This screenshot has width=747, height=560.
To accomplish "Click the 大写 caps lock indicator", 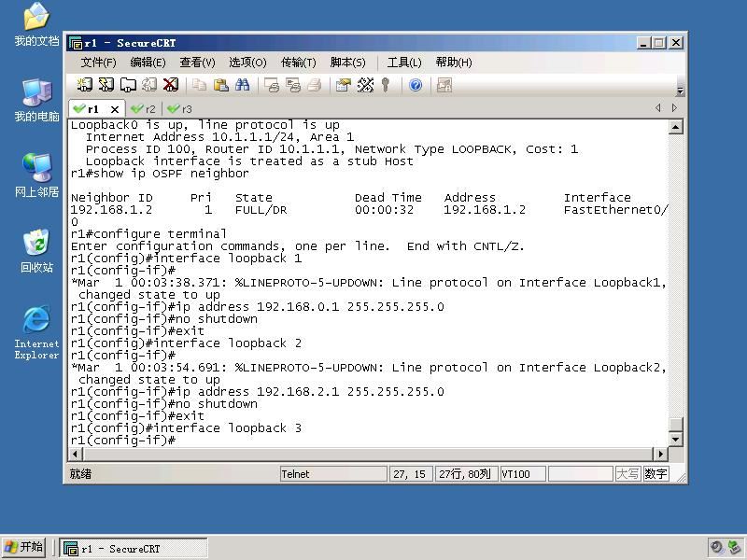I will (627, 474).
